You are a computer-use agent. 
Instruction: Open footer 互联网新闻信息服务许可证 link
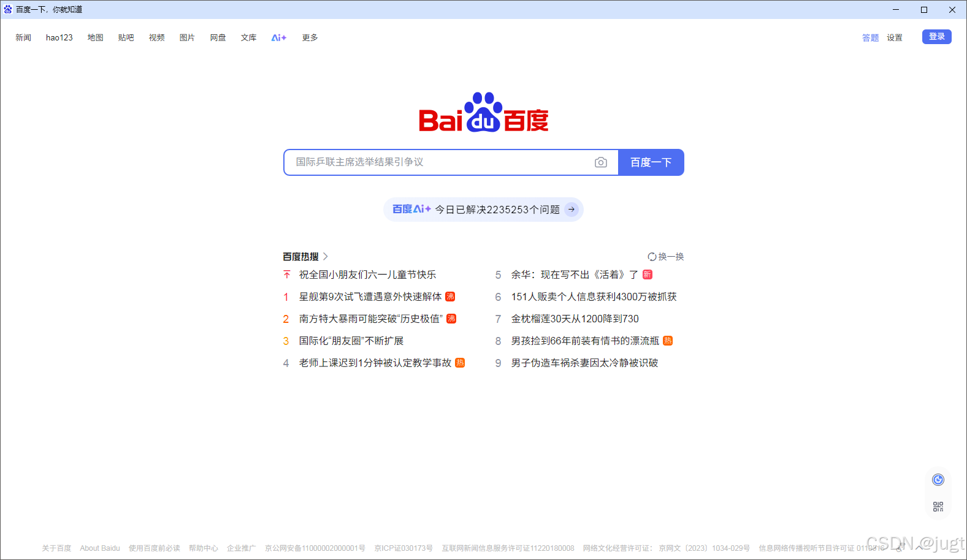(x=508, y=548)
